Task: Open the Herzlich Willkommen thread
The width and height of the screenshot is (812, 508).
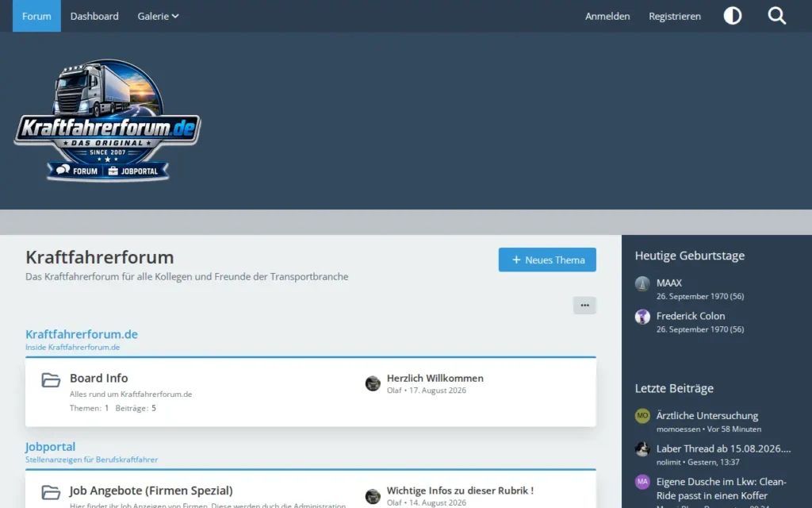Action: [435, 379]
